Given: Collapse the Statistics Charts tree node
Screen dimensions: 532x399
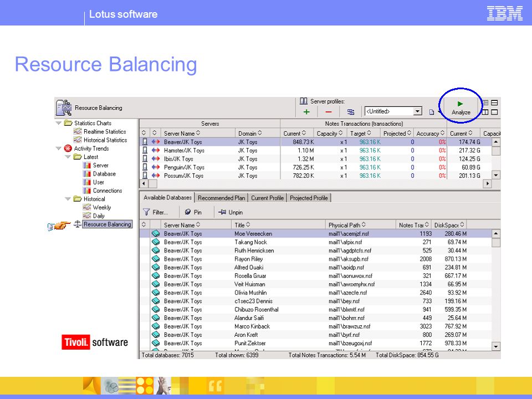Looking at the screenshot, I should (59, 123).
